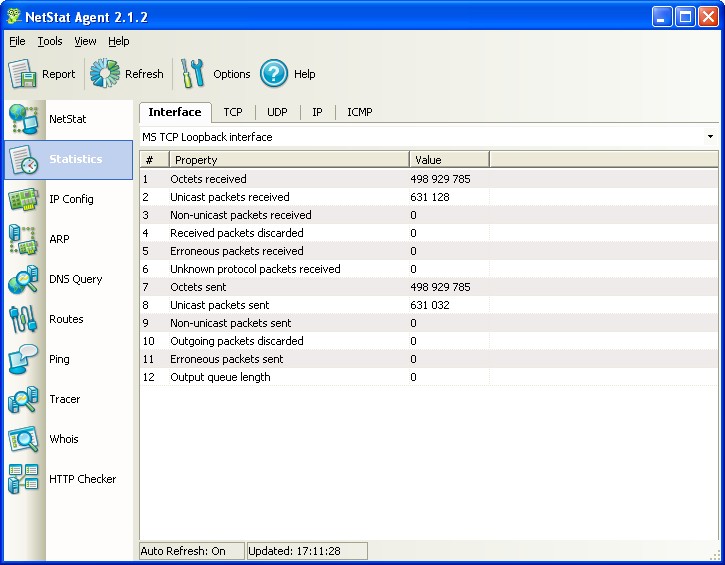Open the Tools menu
Viewport: 725px width, 565px height.
click(49, 41)
